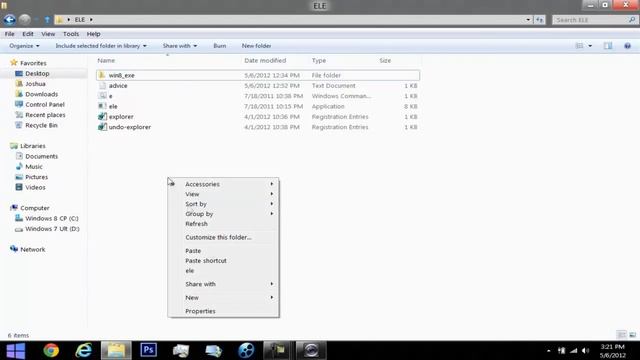Choose Customize this folder...
The height and width of the screenshot is (360, 640).
tap(223, 237)
